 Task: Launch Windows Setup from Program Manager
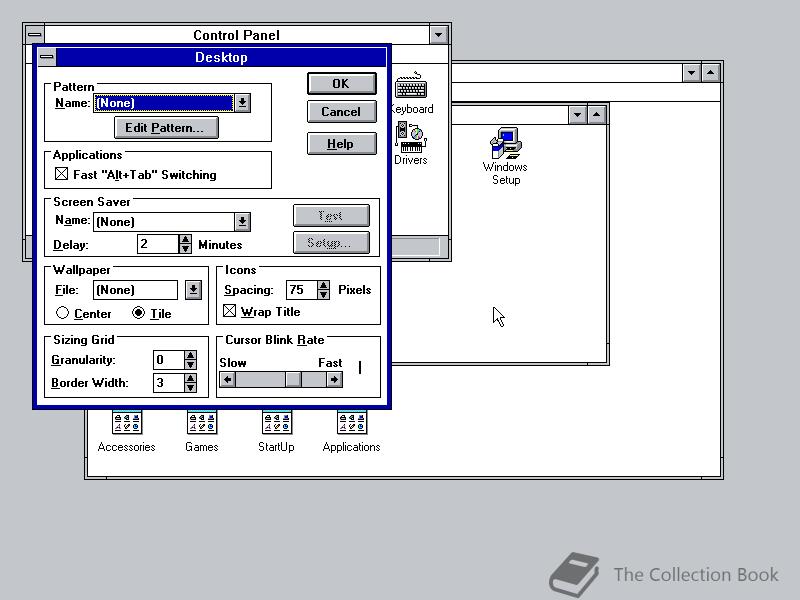(x=505, y=144)
